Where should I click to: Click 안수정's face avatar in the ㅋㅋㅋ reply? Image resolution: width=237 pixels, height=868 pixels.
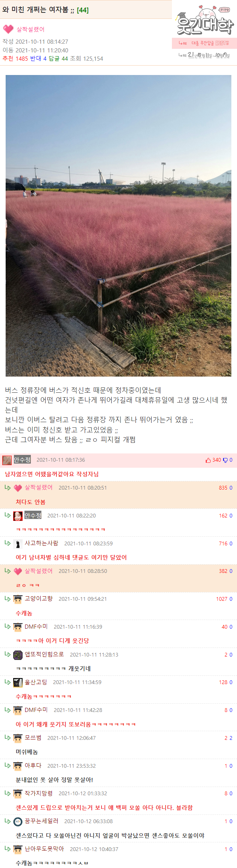(18, 516)
